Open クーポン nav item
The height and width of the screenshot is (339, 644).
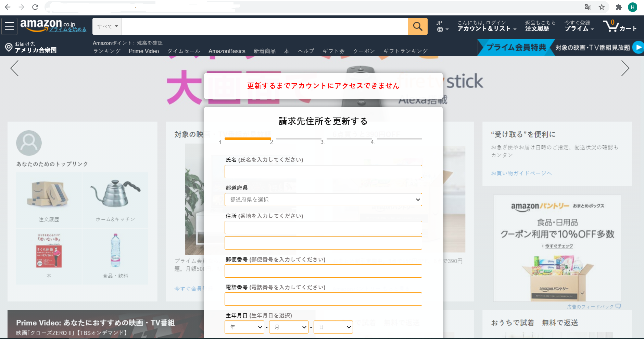click(364, 51)
